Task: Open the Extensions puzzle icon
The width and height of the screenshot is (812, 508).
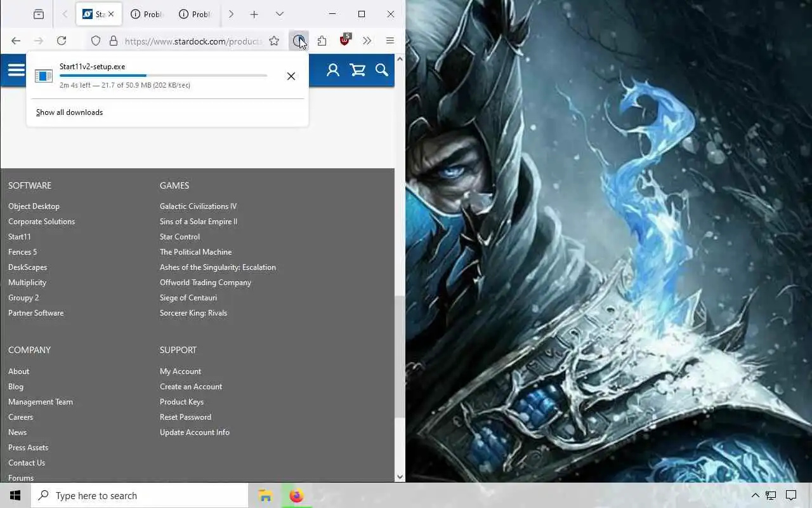Action: coord(322,41)
